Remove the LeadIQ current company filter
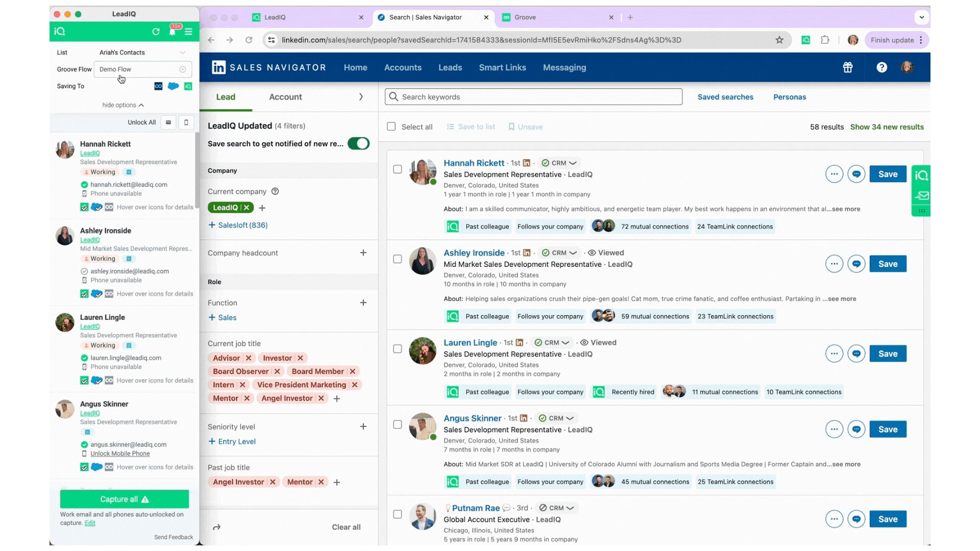 point(247,208)
